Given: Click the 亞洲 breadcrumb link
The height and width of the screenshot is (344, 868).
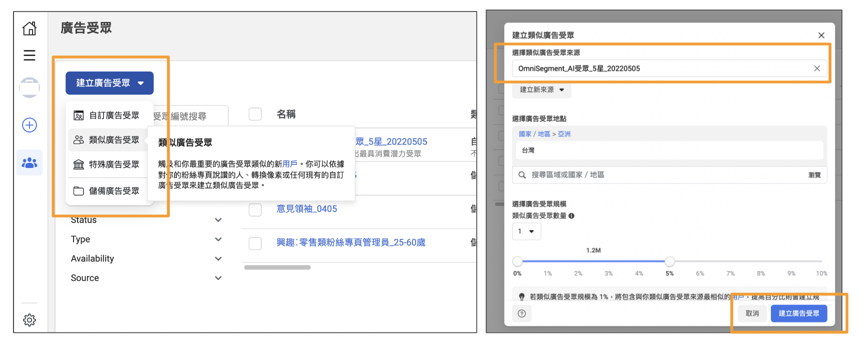Looking at the screenshot, I should click(564, 134).
